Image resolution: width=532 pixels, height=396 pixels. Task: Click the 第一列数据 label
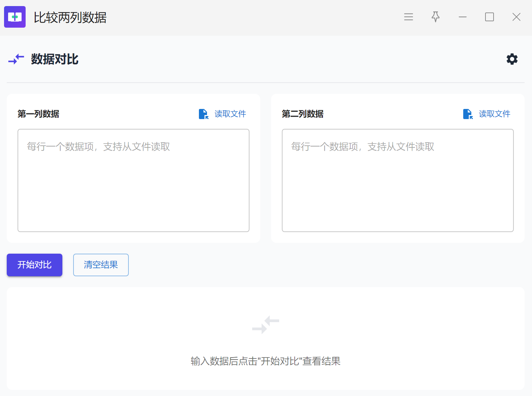tap(38, 114)
